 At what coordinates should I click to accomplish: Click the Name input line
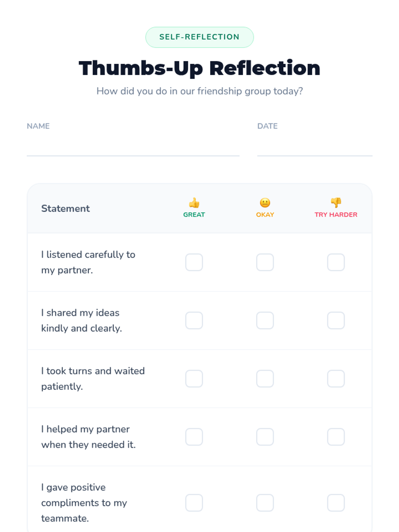click(133, 146)
